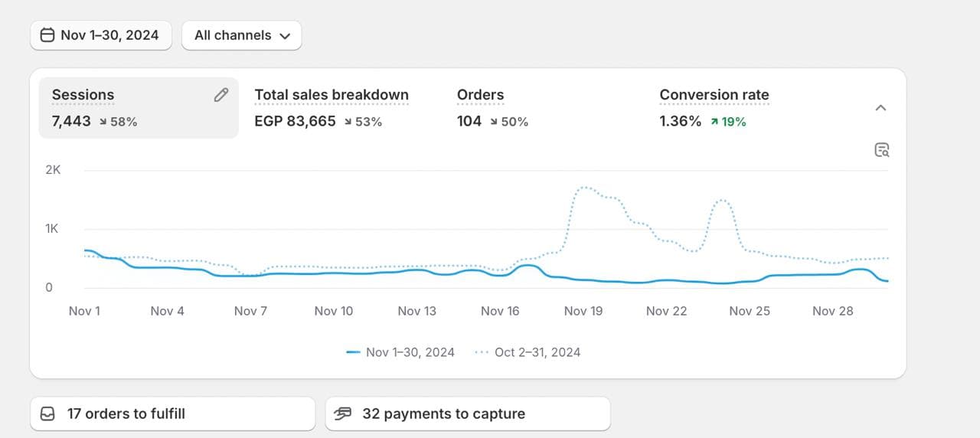Open the Nov 1–30, 2024 date range picker
The width and height of the screenshot is (980, 438).
101,35
